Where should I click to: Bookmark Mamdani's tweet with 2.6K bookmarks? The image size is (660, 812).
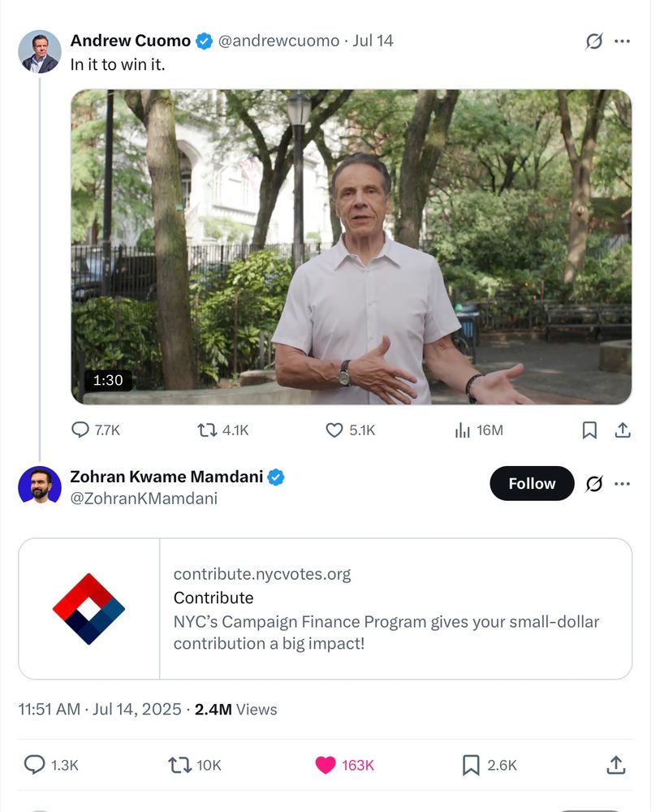pos(470,765)
